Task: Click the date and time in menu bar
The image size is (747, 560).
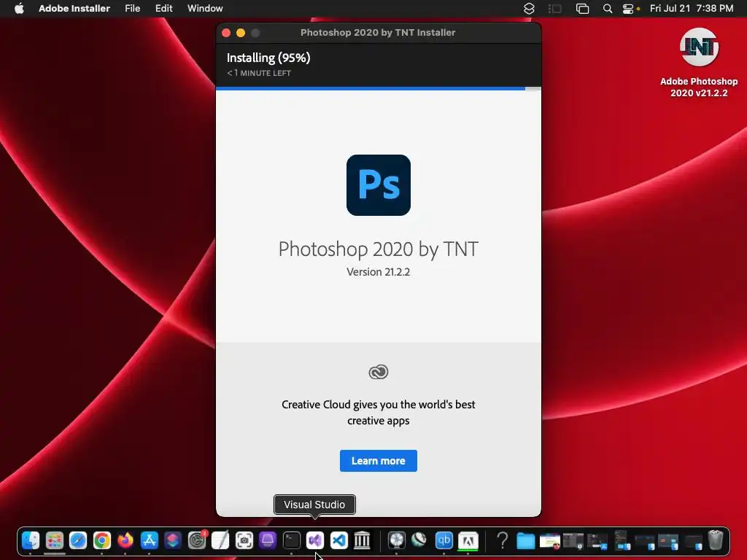Action: click(x=692, y=9)
